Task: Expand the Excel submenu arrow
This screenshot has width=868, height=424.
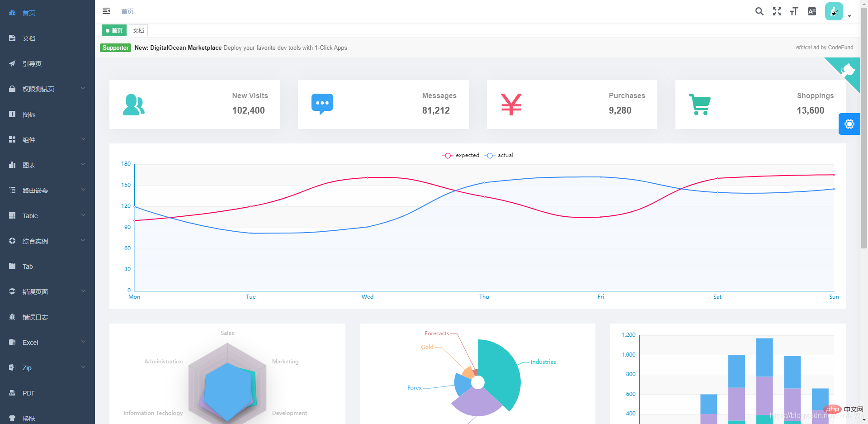Action: coord(83,342)
